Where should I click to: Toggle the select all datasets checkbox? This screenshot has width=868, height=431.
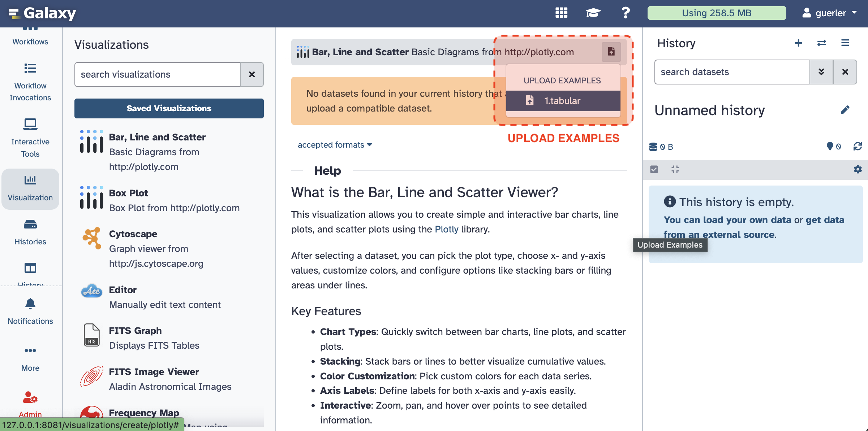(x=654, y=169)
